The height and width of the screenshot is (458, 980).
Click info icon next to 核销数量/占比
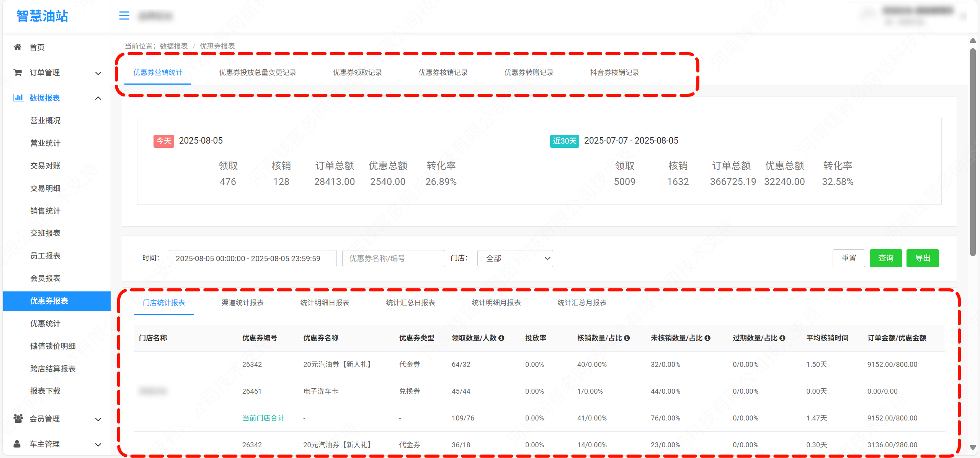tap(627, 338)
